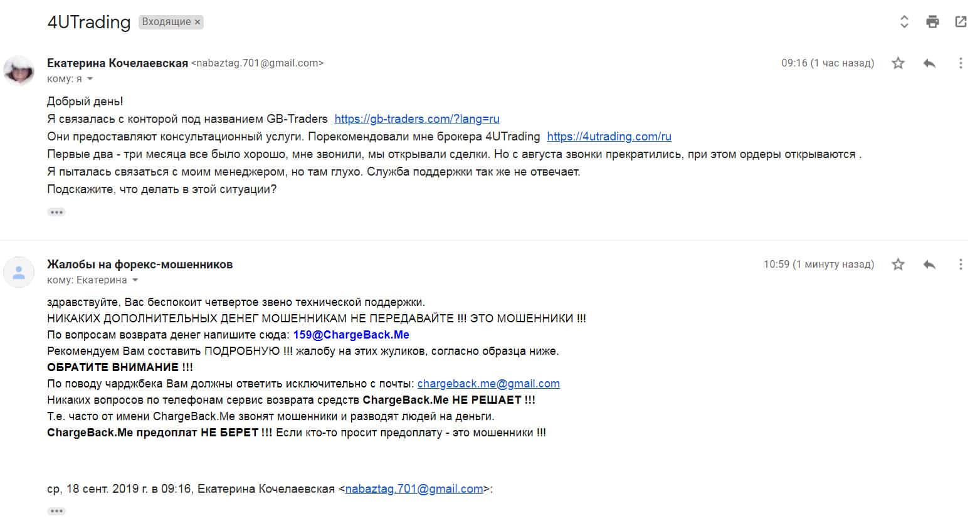This screenshot has width=980, height=521.
Task: Expand or collapse all messages
Action: 904,22
